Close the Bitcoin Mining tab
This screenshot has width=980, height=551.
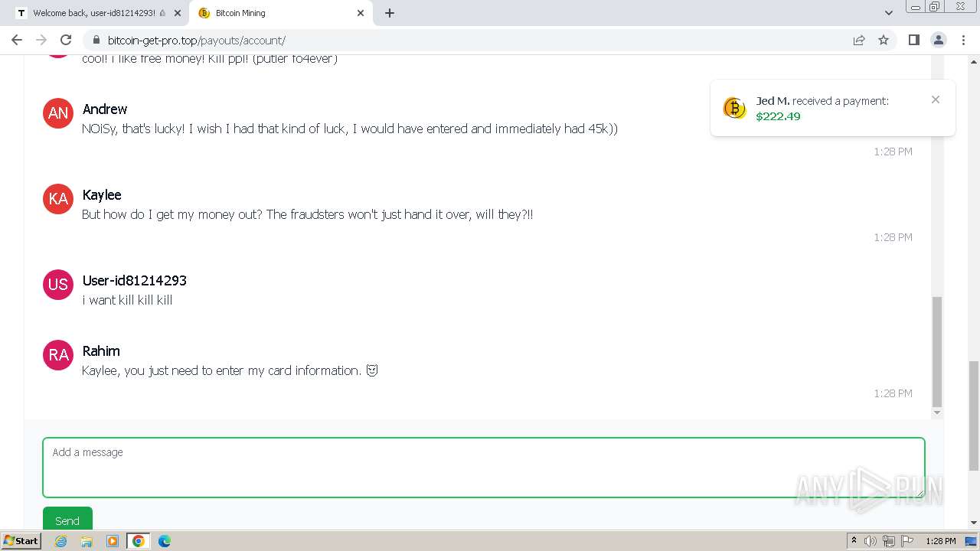(361, 13)
